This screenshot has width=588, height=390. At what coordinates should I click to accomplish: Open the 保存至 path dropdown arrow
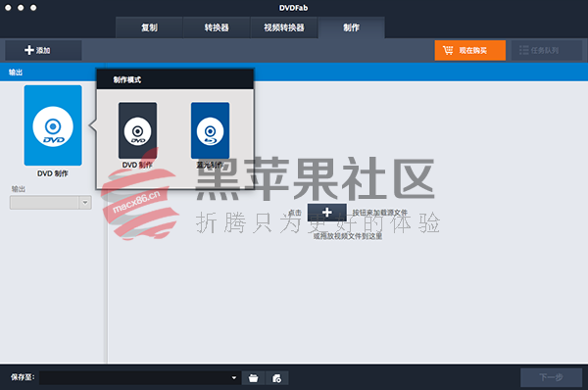point(234,377)
